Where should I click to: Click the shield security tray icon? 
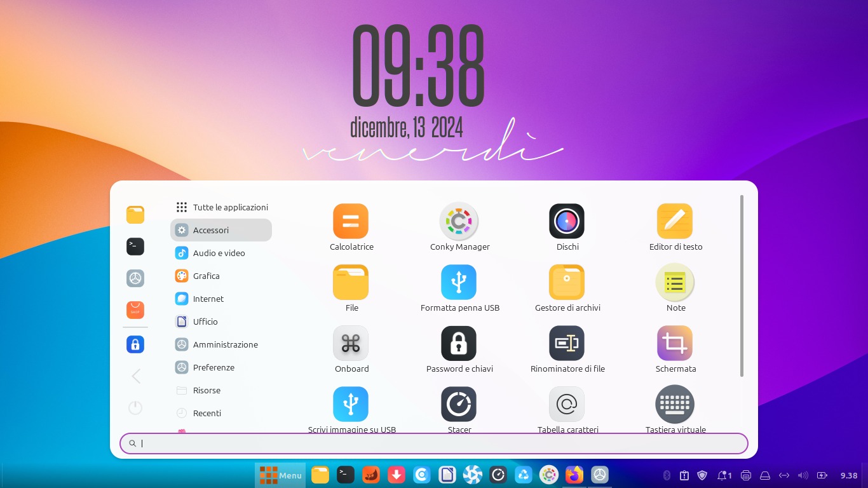[x=702, y=475]
